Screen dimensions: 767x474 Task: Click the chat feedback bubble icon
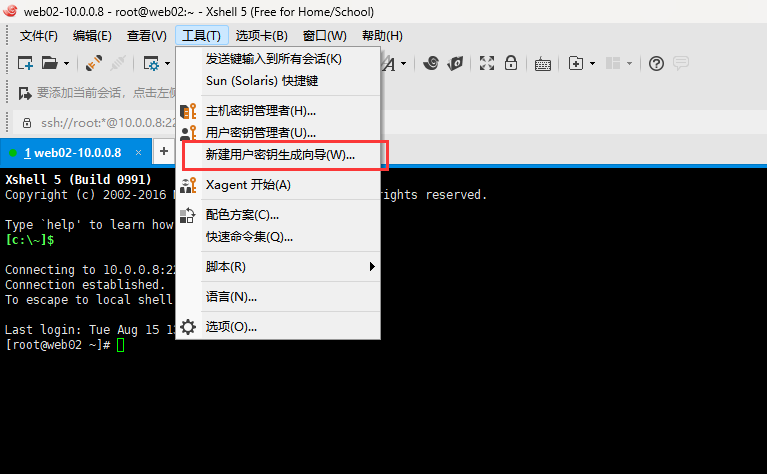tap(681, 63)
